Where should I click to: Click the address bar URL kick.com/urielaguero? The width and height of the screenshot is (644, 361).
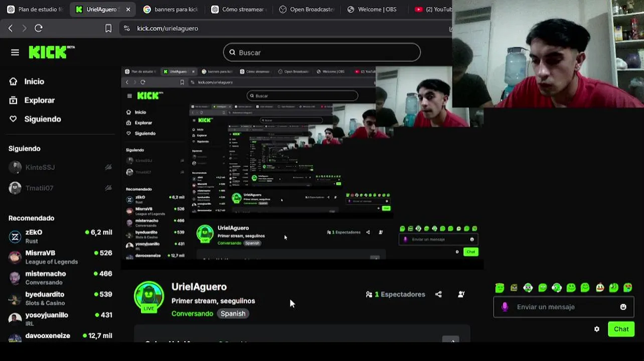(168, 28)
